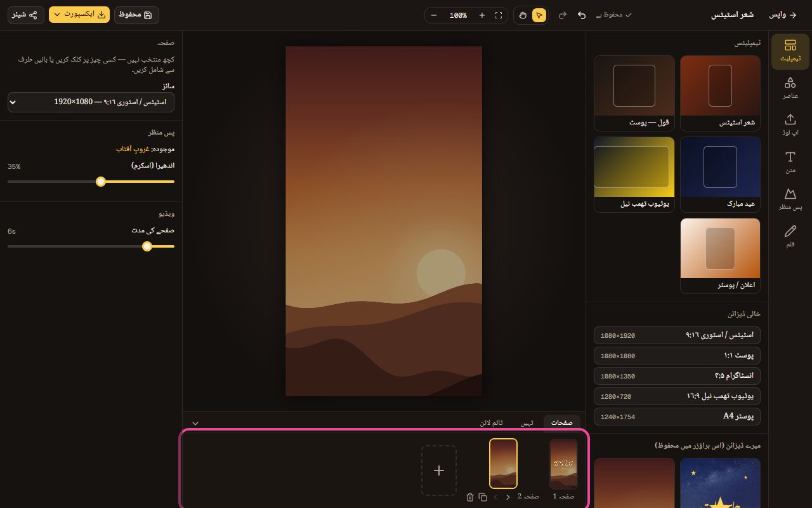
Task: Activate the hand pan tool
Action: (x=523, y=15)
